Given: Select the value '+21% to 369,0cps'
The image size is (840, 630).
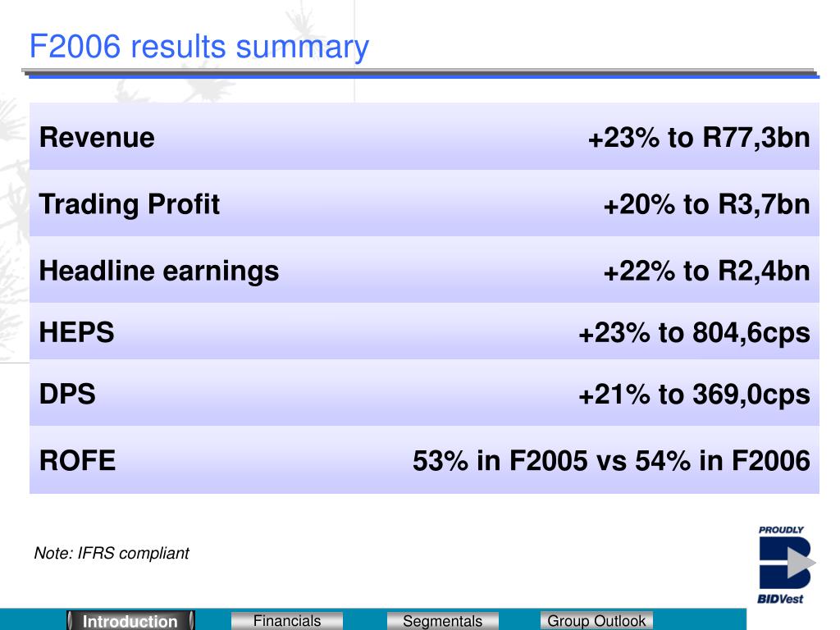Looking at the screenshot, I should click(694, 395).
